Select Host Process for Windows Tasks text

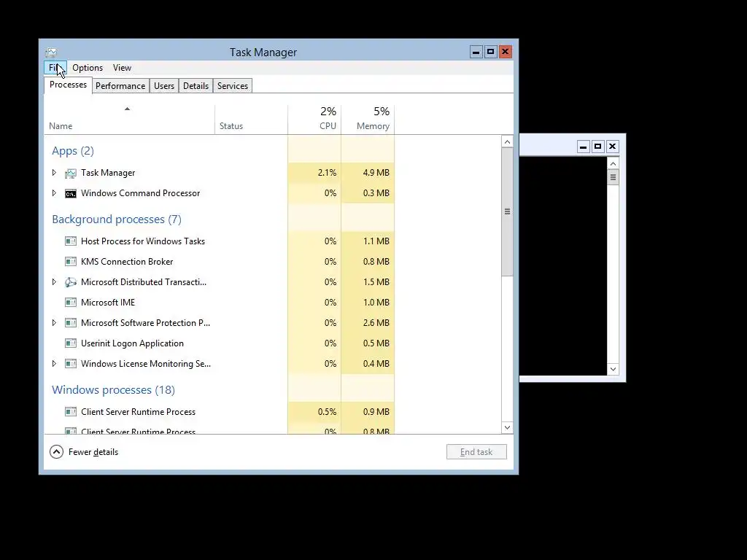(143, 241)
